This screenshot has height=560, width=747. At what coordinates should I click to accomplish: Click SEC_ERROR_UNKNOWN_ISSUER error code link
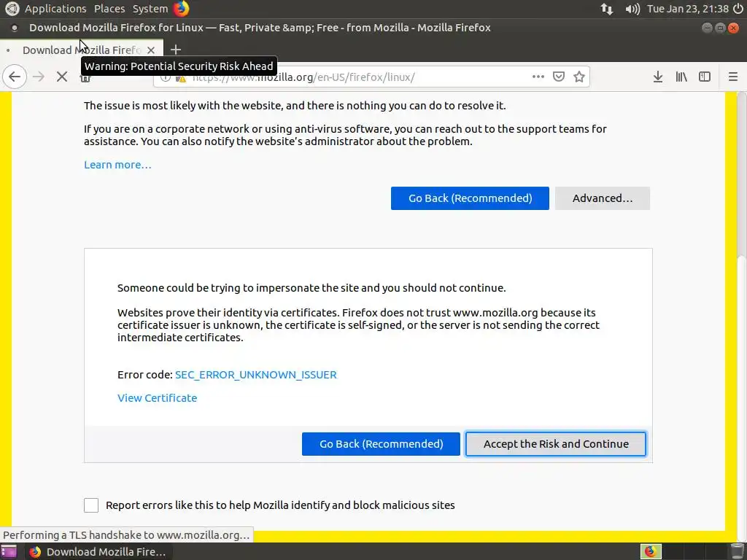pyautogui.click(x=256, y=375)
